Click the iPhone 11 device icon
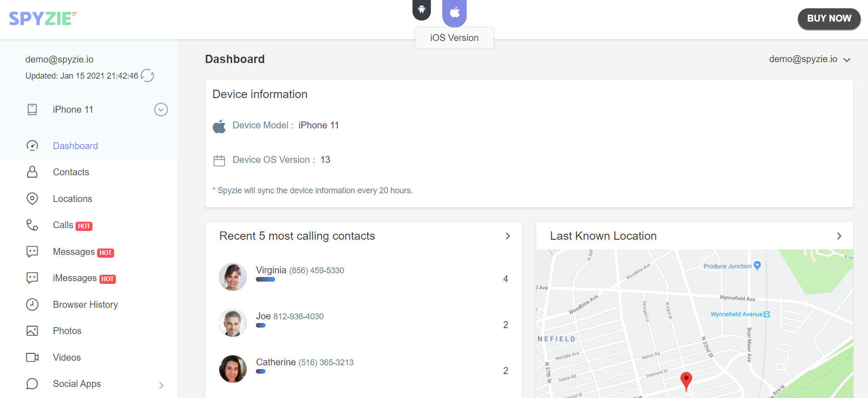 32,110
